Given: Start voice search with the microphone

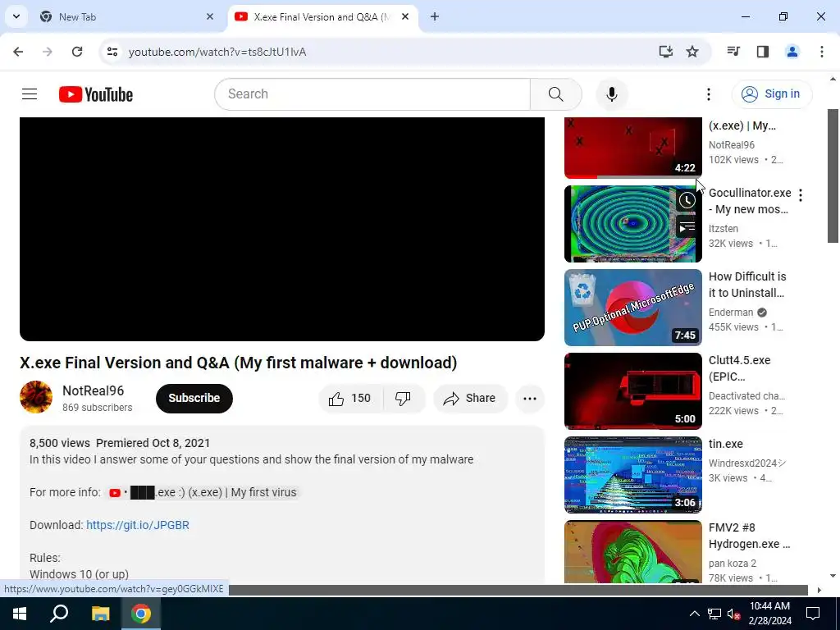Looking at the screenshot, I should coord(611,94).
